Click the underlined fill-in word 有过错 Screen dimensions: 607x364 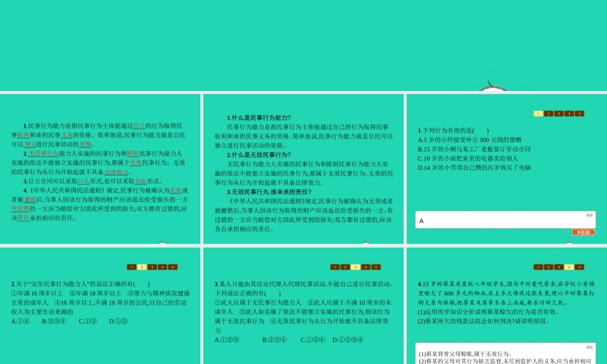point(21,209)
